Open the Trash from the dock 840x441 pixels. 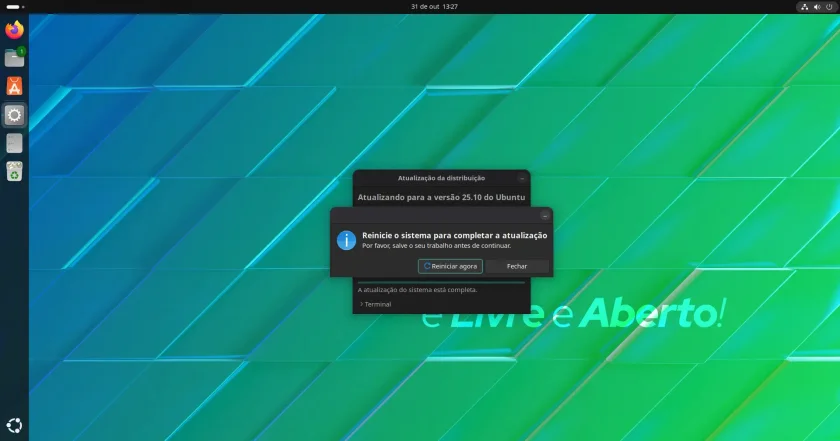pos(14,171)
